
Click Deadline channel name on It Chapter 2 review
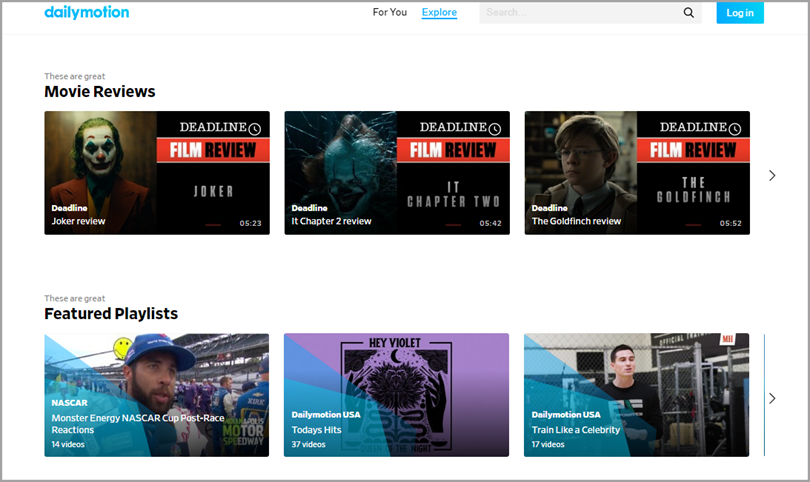(309, 208)
